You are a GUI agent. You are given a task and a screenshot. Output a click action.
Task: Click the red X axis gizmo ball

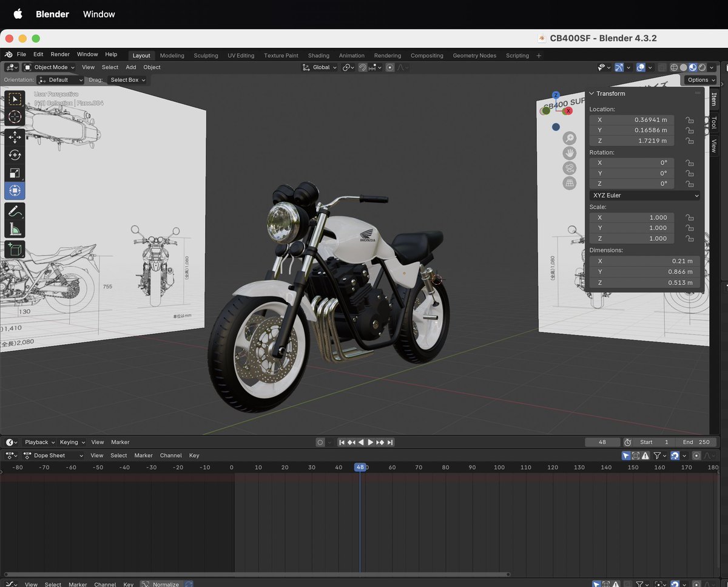(568, 111)
